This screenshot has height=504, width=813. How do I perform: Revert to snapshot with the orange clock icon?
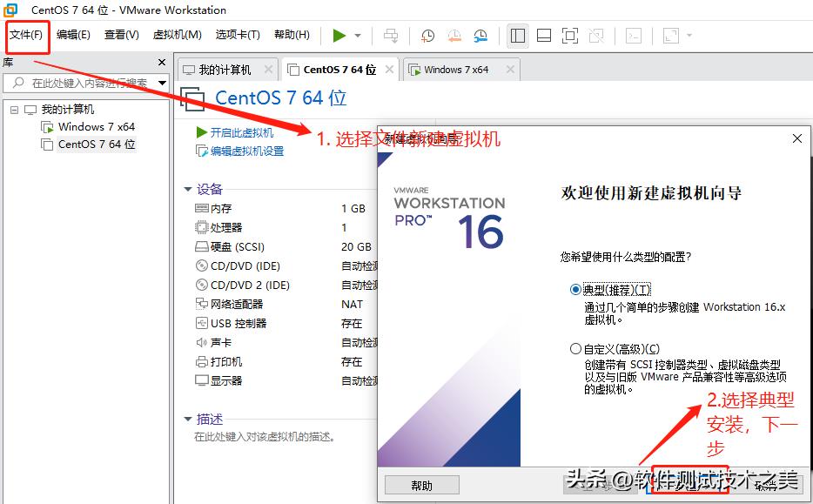pyautogui.click(x=454, y=36)
